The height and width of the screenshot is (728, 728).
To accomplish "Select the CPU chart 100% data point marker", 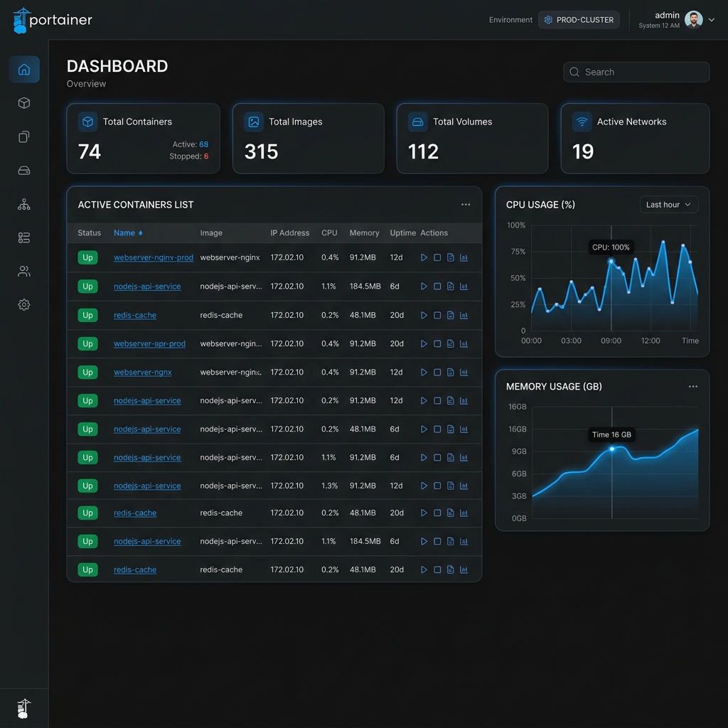I will (x=611, y=262).
